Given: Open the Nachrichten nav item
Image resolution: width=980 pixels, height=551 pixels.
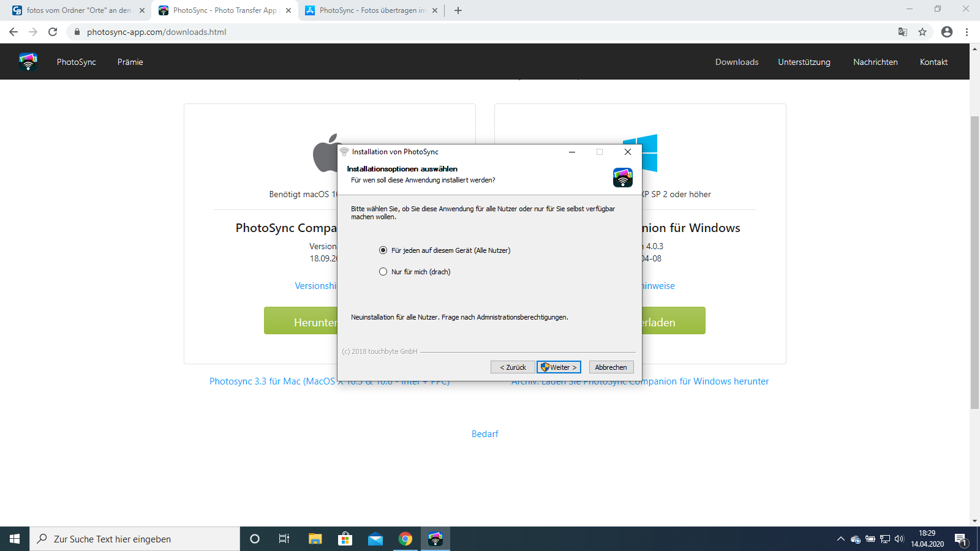Looking at the screenshot, I should (x=875, y=62).
